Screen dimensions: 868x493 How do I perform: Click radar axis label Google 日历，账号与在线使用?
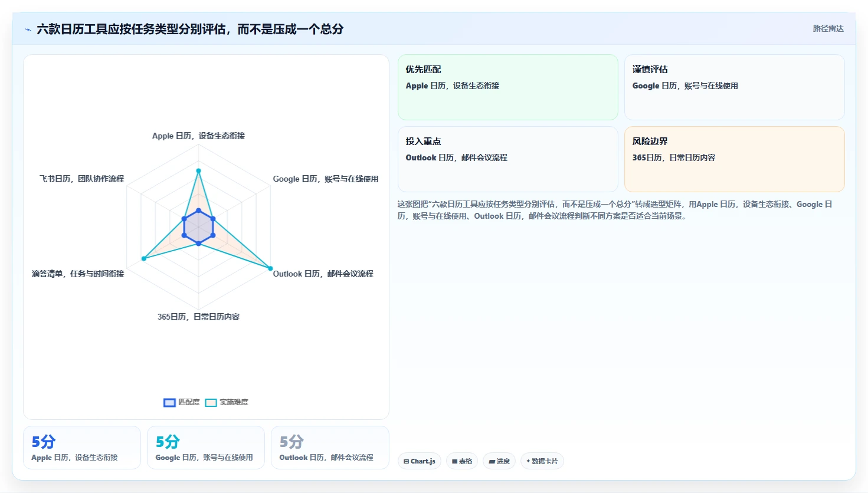pyautogui.click(x=325, y=179)
